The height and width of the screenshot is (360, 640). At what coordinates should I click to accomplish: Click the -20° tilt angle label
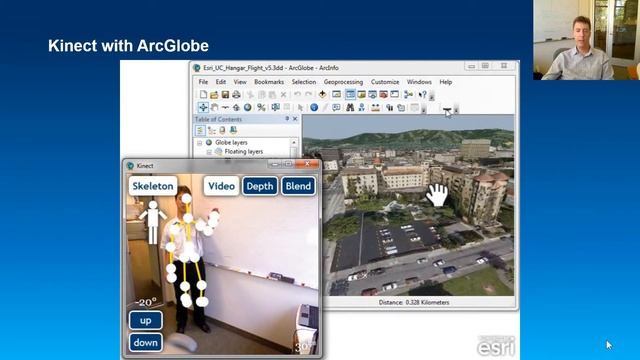[x=146, y=302]
